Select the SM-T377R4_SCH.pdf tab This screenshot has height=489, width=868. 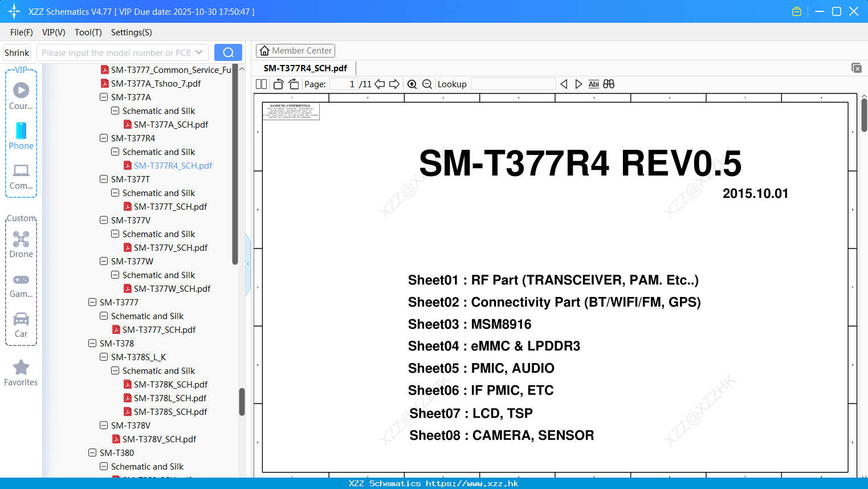[305, 68]
